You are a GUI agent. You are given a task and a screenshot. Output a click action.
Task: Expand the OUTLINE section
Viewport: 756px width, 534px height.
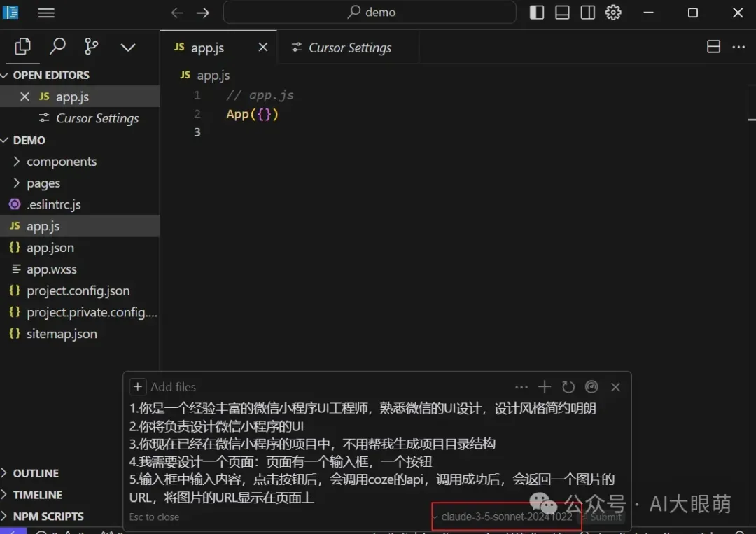(x=36, y=473)
